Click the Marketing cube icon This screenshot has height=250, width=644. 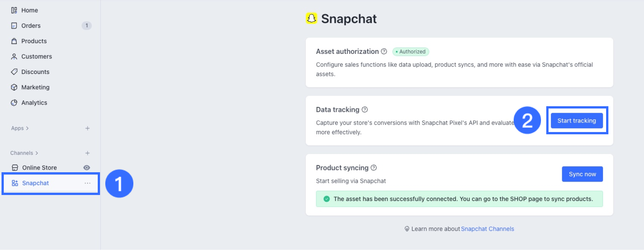14,87
